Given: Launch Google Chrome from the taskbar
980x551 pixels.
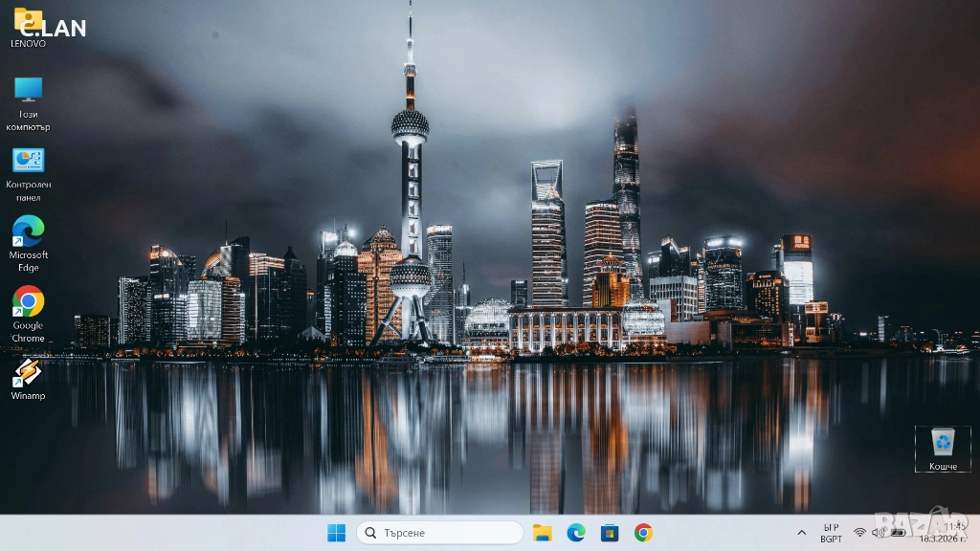Looking at the screenshot, I should 643,533.
